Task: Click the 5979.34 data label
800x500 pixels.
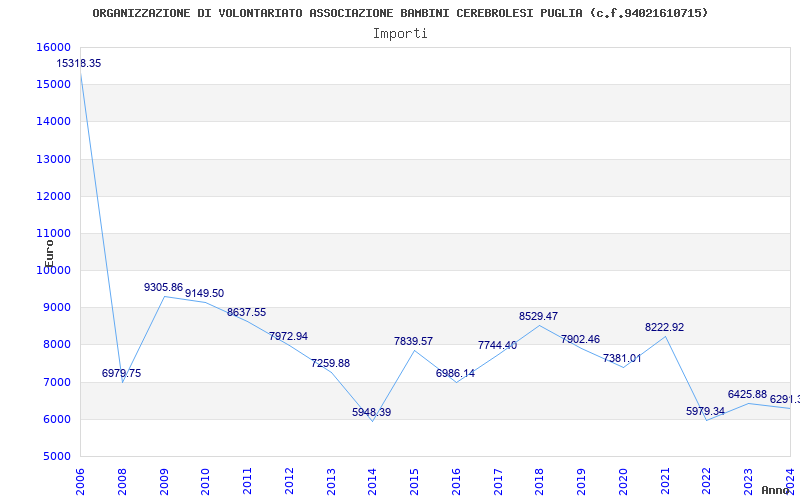Action: 705,411
